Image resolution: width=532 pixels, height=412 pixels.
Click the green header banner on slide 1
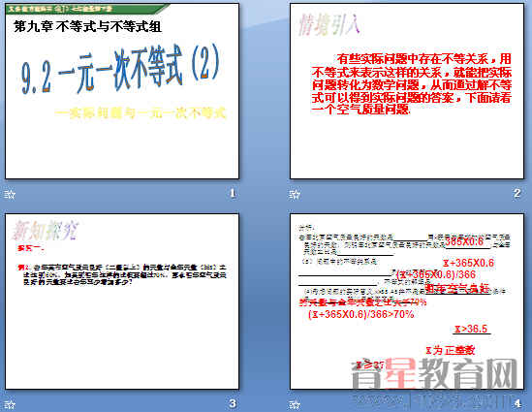(x=86, y=9)
